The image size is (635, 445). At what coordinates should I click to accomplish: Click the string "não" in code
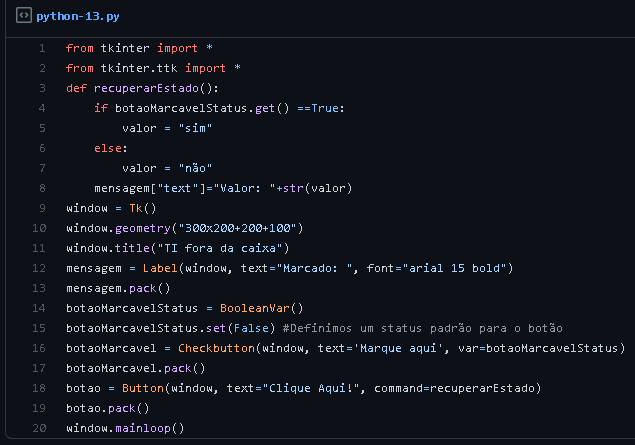click(x=195, y=168)
